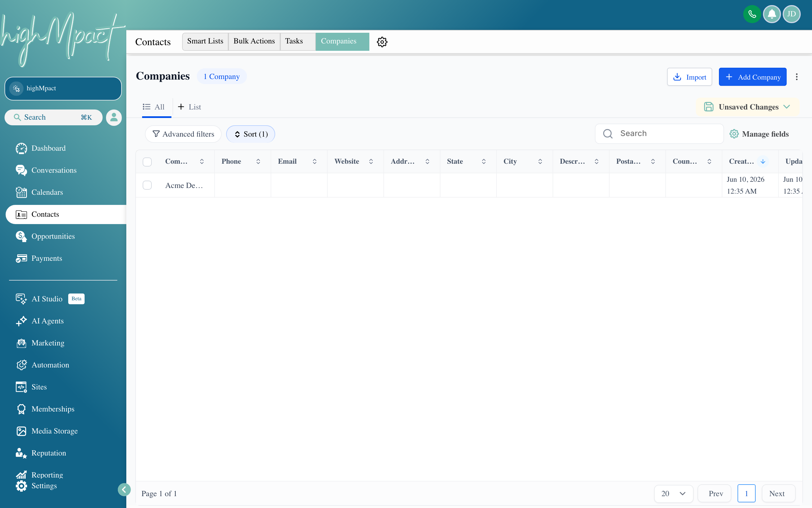Switch to the Bulk Actions tab
This screenshot has height=508, width=812.
(x=254, y=41)
